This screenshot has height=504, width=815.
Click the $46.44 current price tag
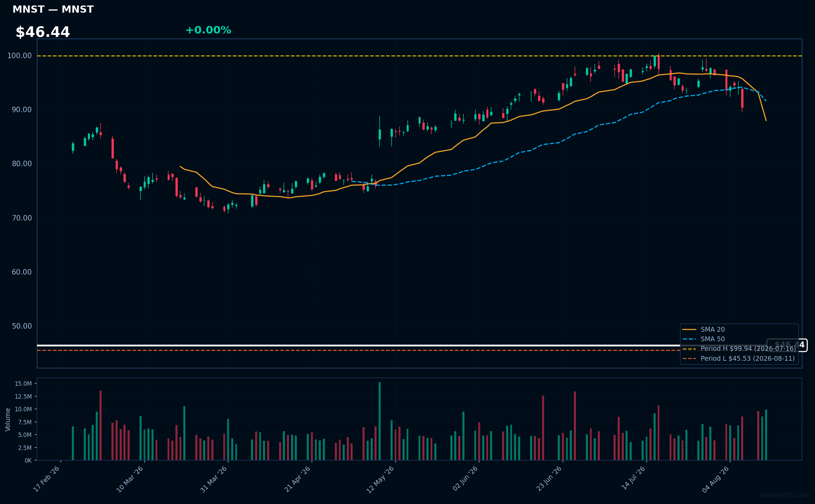[787, 345]
